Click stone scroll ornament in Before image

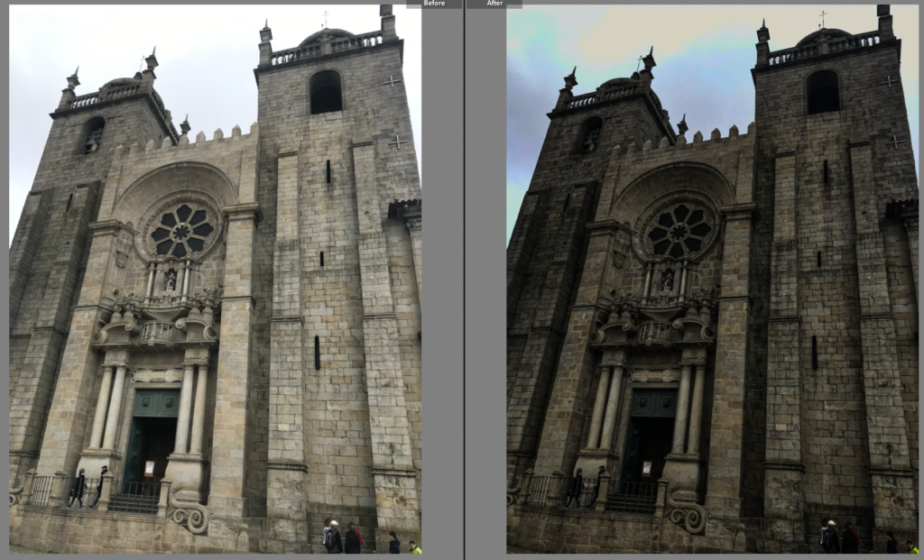point(191,518)
